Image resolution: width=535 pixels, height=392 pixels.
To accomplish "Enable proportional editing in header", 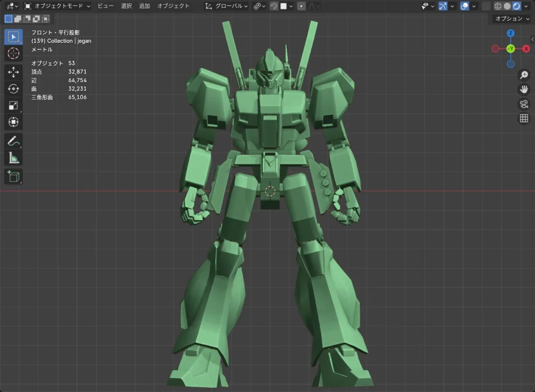I will [x=301, y=6].
